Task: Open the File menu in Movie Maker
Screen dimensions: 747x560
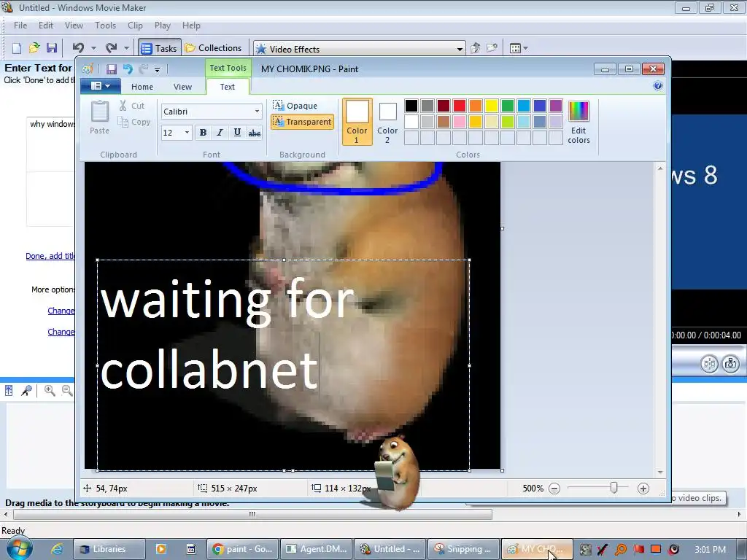Action: click(x=20, y=26)
